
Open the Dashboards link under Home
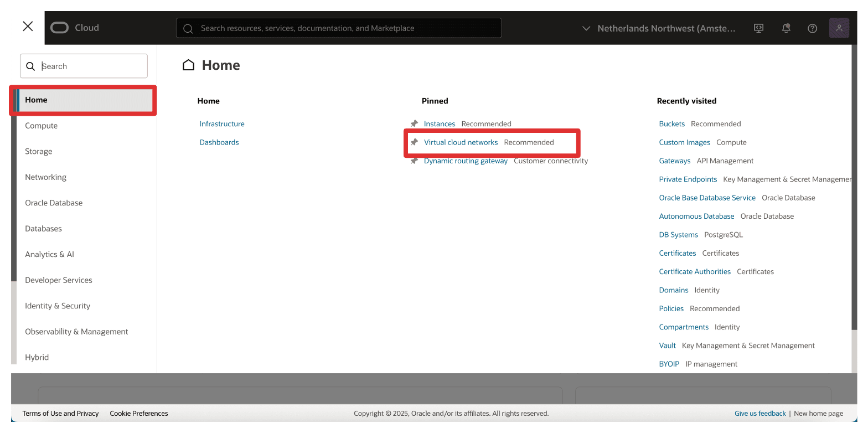coord(219,142)
